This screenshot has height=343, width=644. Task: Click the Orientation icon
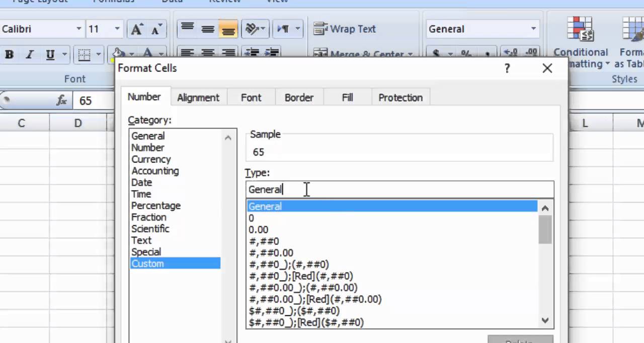pyautogui.click(x=252, y=29)
